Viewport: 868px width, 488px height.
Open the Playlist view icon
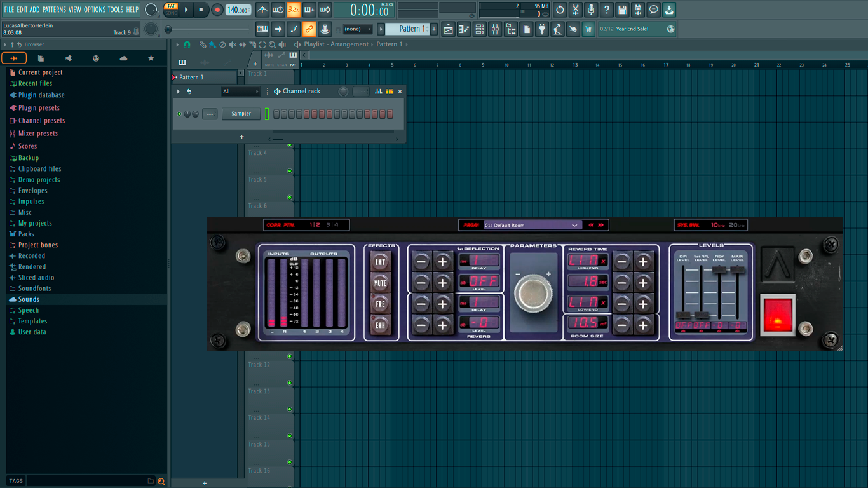[449, 29]
